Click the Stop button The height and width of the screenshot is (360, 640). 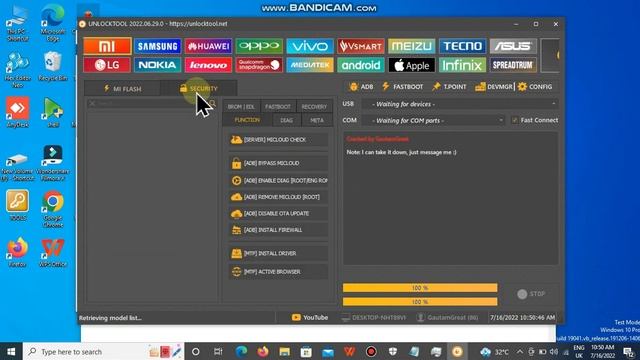(x=531, y=294)
